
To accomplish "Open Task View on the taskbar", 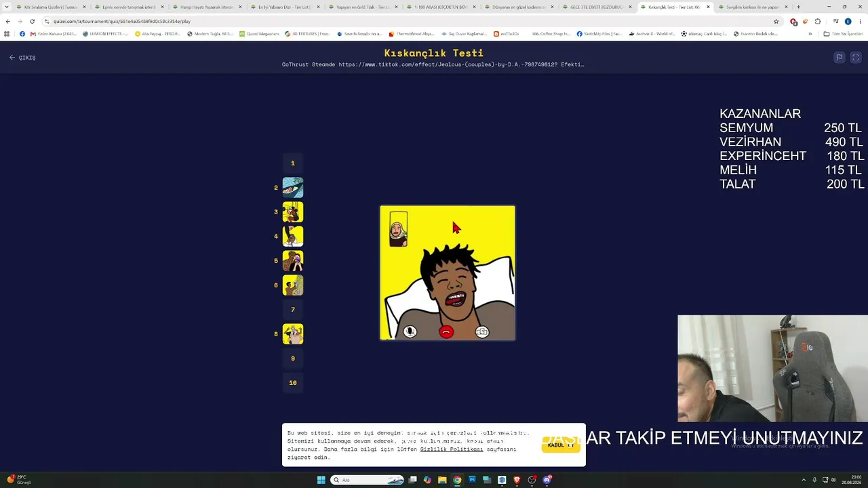I will (x=412, y=480).
